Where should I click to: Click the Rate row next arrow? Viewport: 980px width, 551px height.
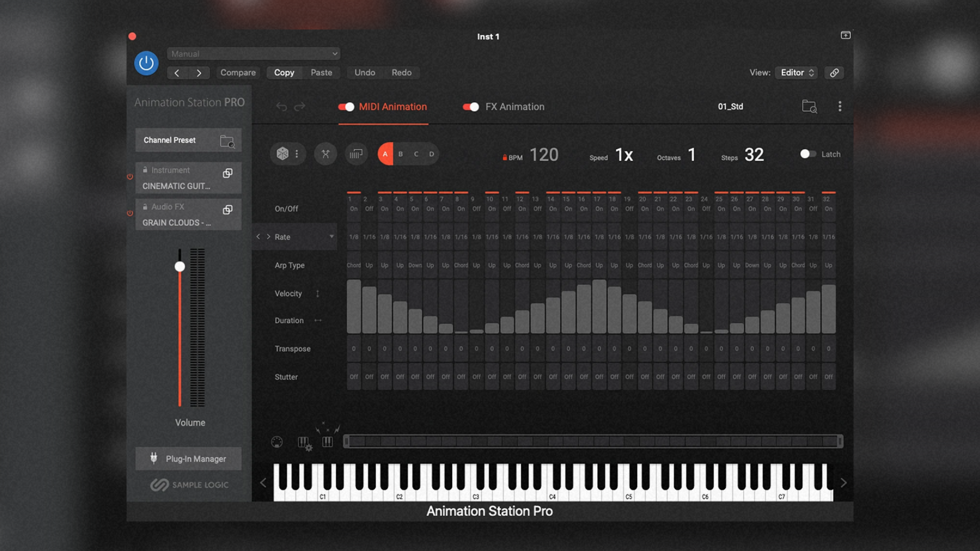coord(268,236)
